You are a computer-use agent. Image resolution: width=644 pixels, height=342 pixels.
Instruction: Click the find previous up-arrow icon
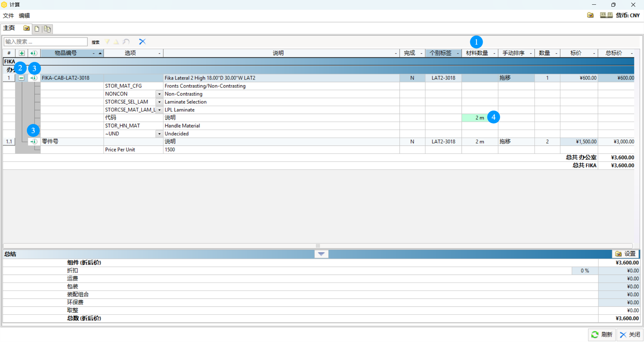pos(116,42)
